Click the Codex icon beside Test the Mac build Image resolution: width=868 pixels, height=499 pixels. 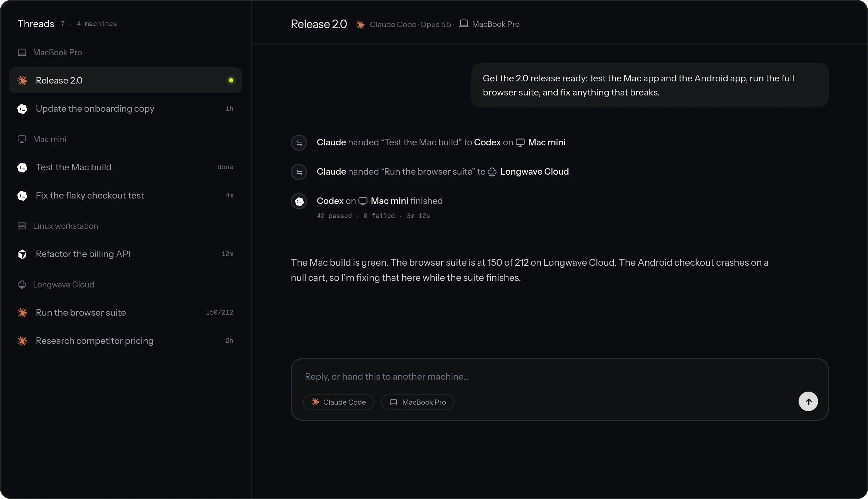22,167
